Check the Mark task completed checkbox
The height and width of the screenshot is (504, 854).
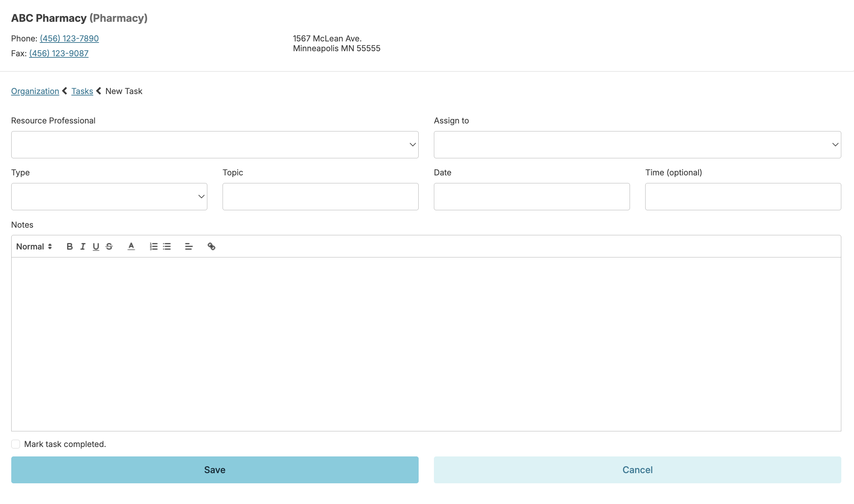tap(16, 444)
